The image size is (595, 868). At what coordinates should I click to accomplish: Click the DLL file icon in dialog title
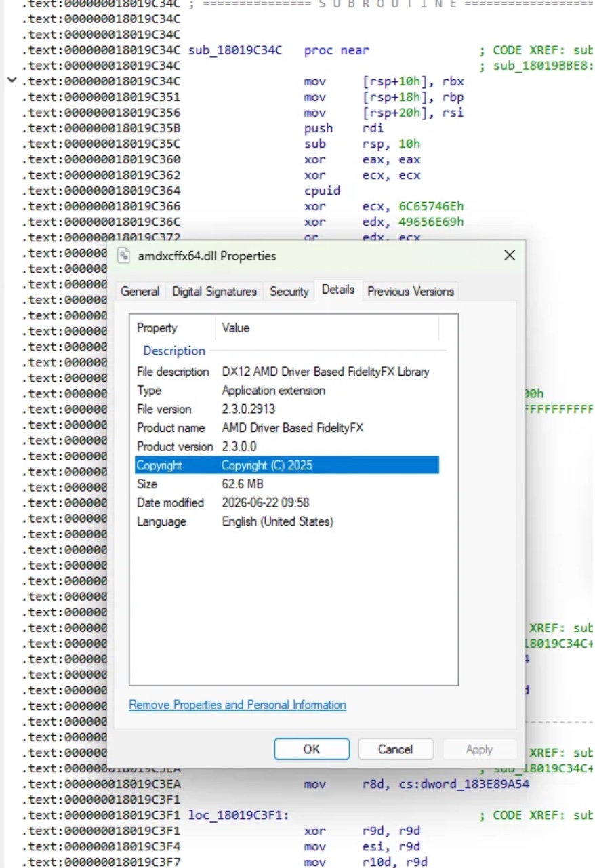(x=124, y=256)
